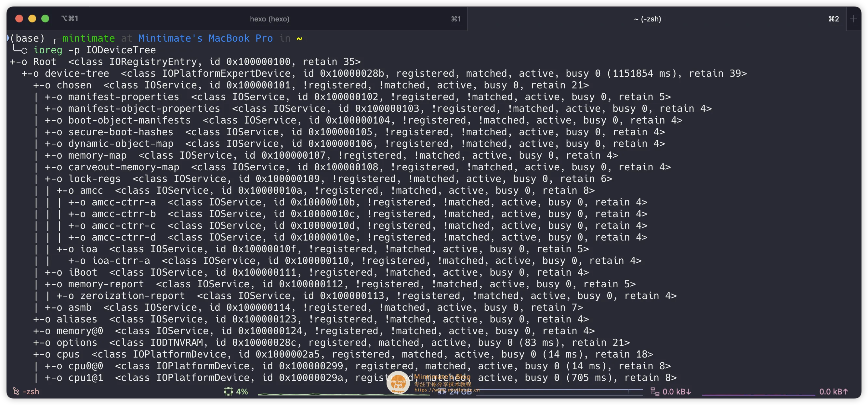
Task: Click the blue prompt mark arrow before (base)
Action: tap(8, 38)
